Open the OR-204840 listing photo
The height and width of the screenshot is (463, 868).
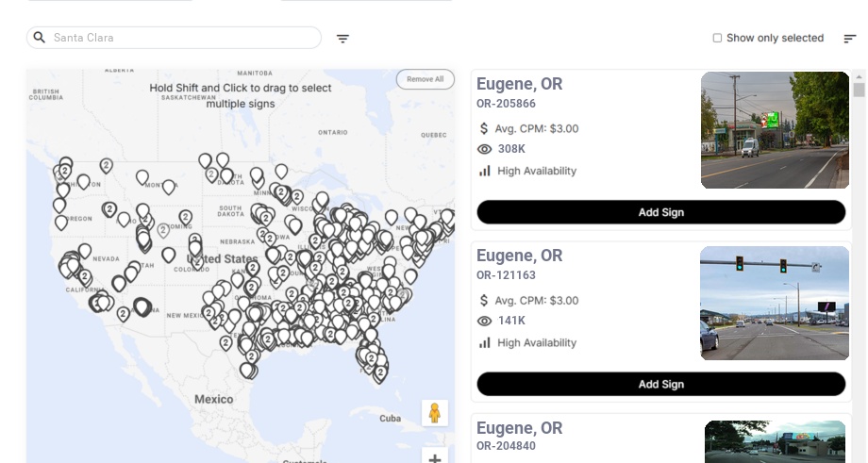click(775, 441)
